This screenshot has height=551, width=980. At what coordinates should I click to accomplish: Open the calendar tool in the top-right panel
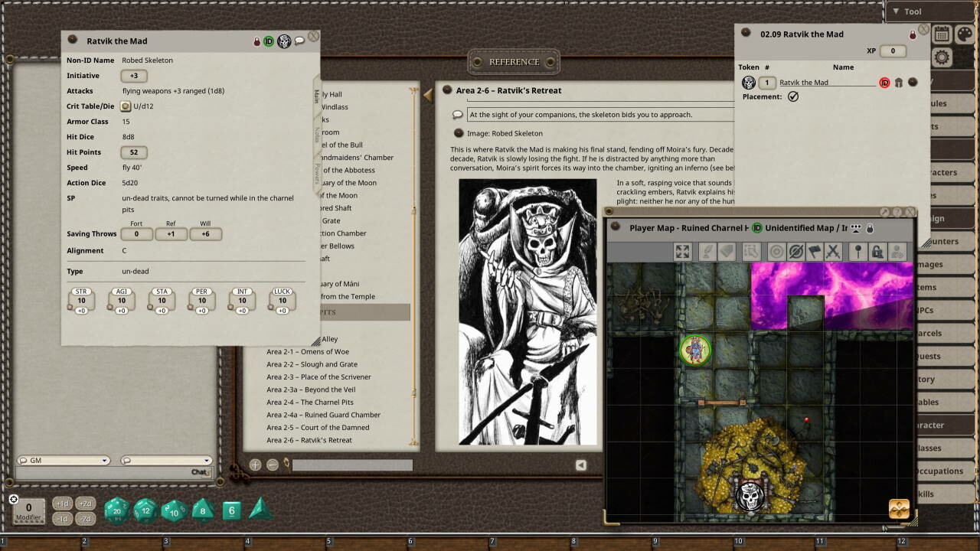tap(941, 32)
